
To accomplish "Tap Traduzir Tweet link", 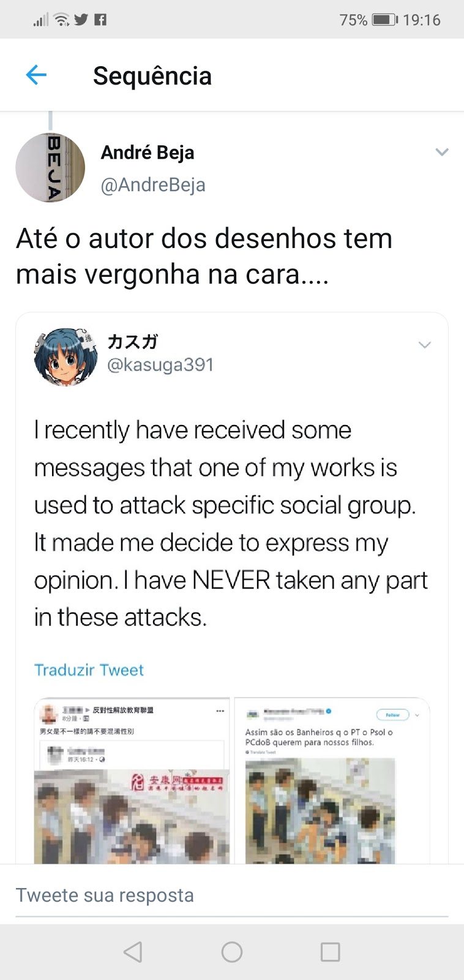I will (89, 670).
